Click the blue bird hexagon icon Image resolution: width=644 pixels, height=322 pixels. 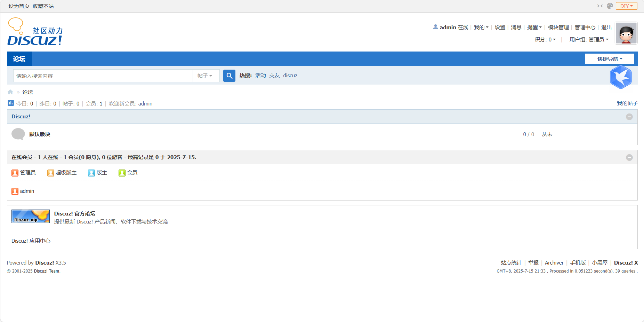point(621,77)
